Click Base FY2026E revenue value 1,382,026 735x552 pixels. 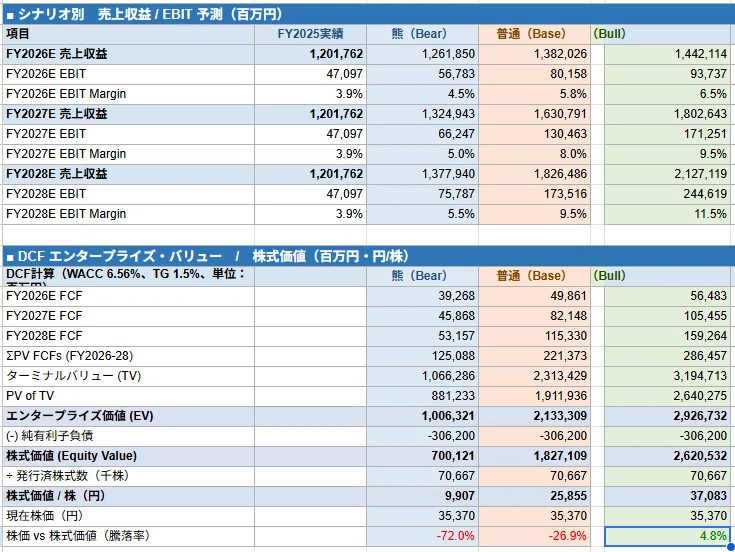(x=560, y=54)
